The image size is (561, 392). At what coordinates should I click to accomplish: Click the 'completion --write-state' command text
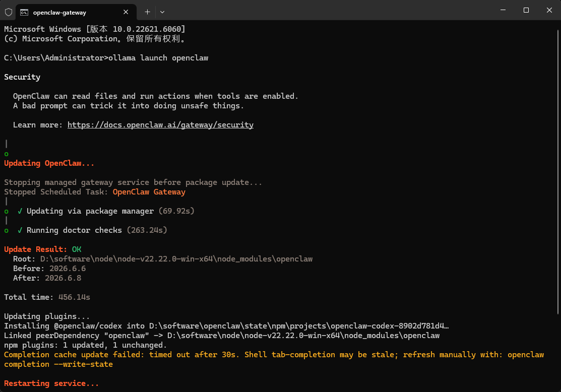point(58,364)
